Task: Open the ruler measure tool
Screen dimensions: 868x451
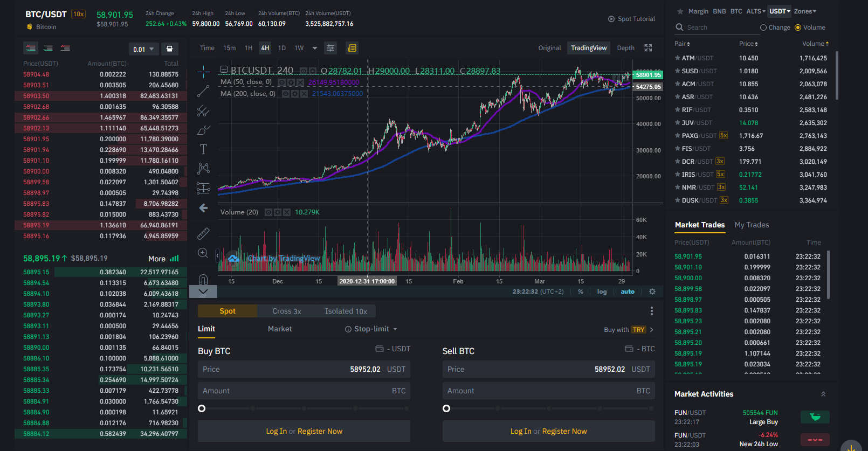Action: (x=203, y=233)
